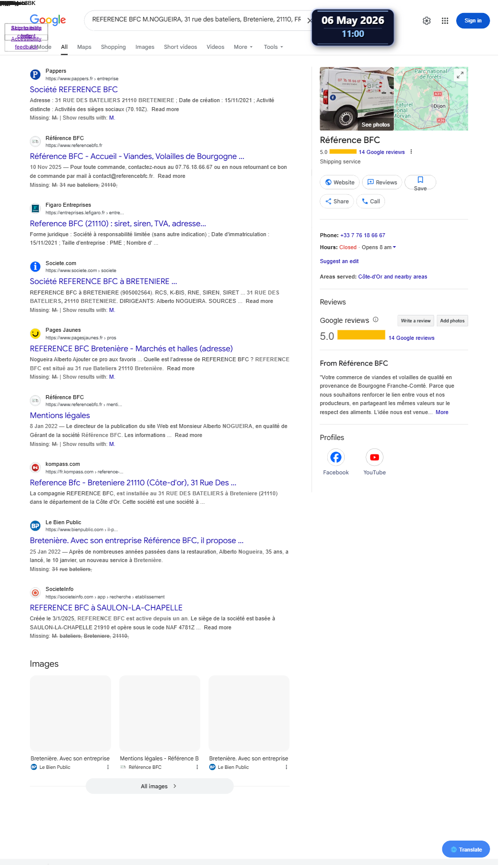Image resolution: width=504 pixels, height=865 pixels.
Task: Open the van photo 'See photos' thumbnail
Action: pyautogui.click(x=357, y=99)
